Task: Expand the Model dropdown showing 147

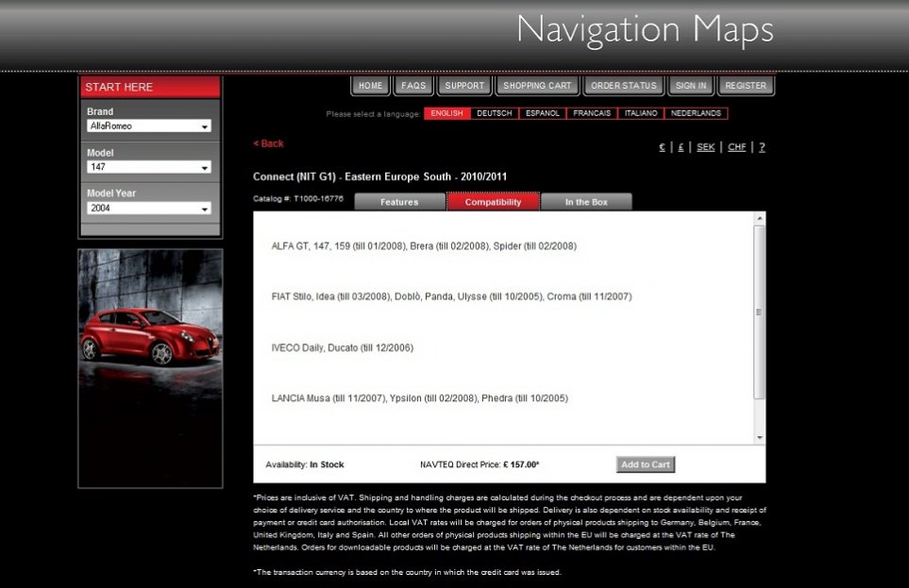Action: point(149,167)
